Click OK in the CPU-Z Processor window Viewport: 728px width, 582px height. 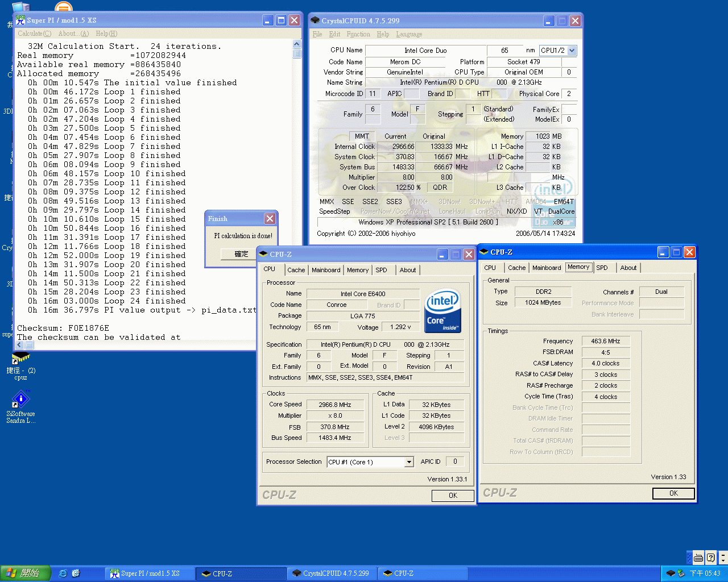453,496
